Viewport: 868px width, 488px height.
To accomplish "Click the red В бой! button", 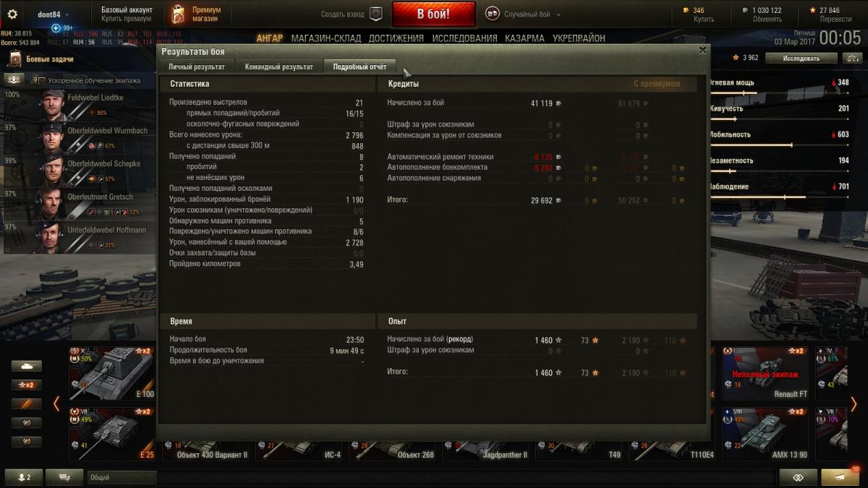I will click(434, 14).
